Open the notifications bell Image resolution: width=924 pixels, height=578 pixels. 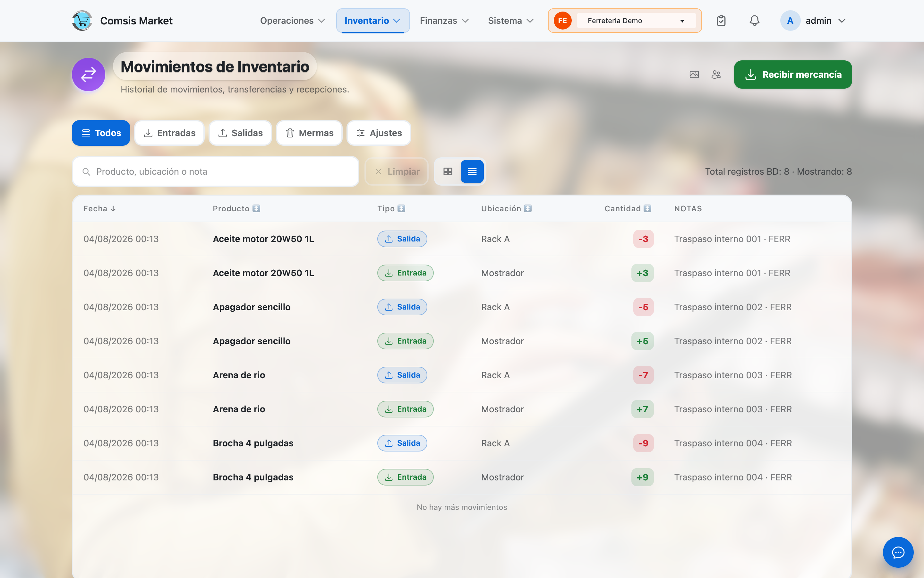point(754,21)
